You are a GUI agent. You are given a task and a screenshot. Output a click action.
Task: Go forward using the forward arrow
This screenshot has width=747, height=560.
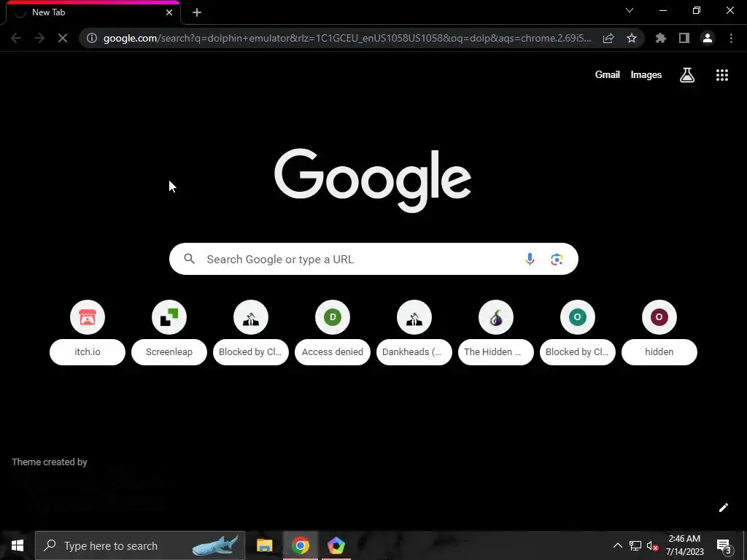click(39, 38)
